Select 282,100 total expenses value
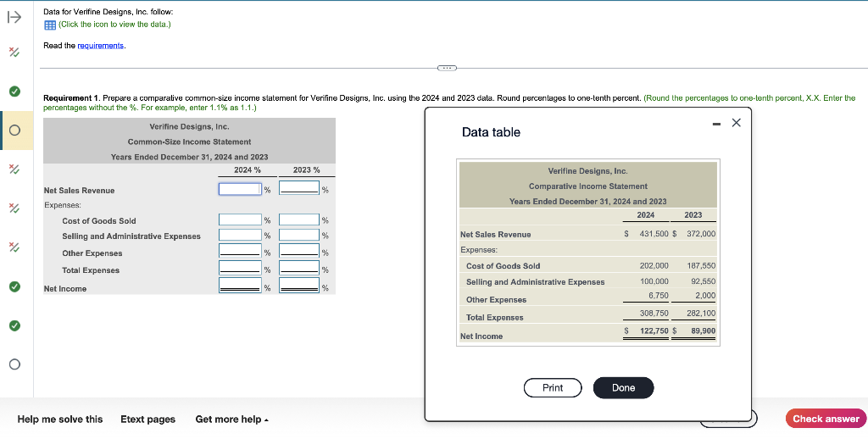Image resolution: width=868 pixels, height=439 pixels. coord(701,314)
